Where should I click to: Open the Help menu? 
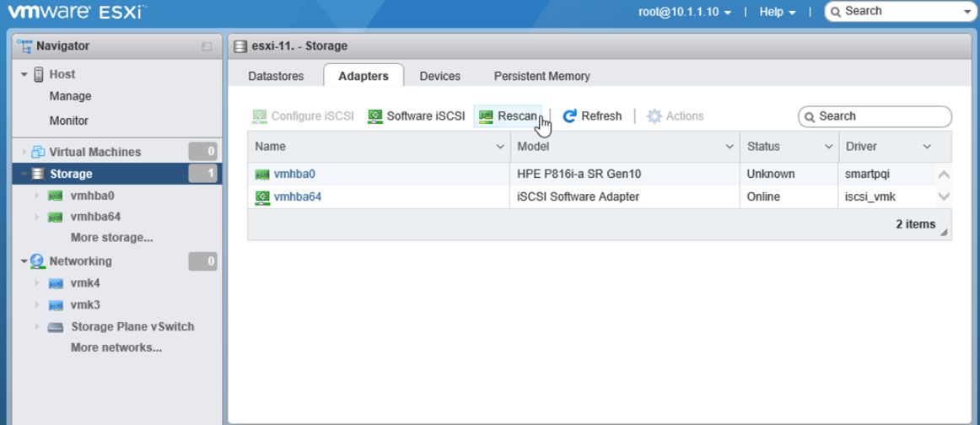point(777,12)
